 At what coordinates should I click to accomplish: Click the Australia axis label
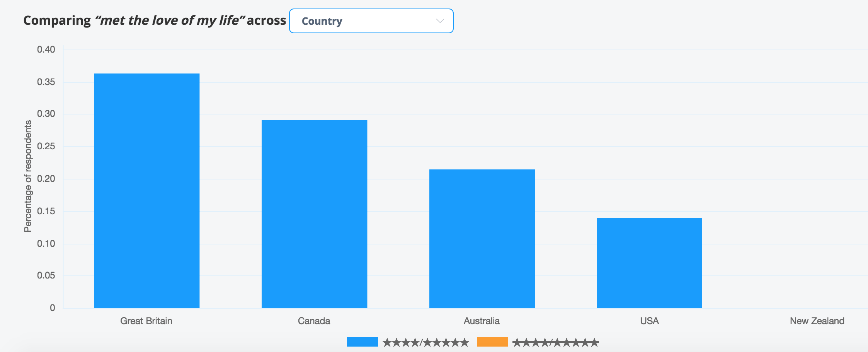point(482,321)
